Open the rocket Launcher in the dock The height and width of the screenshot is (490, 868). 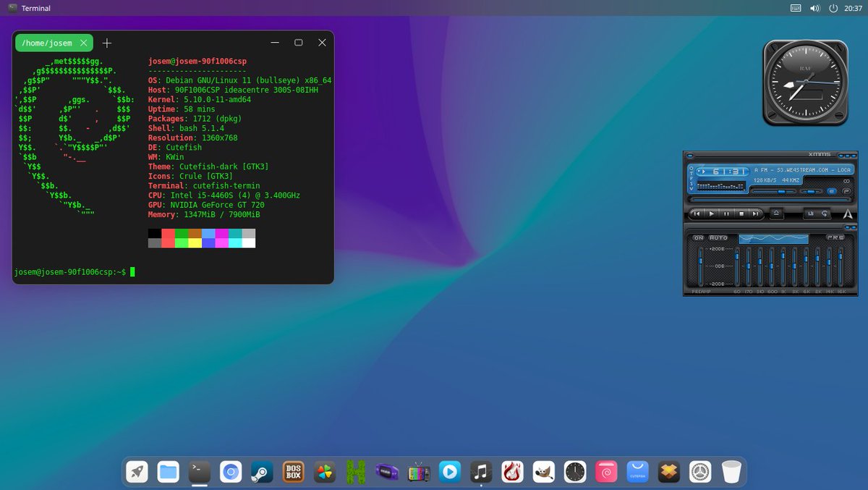(x=137, y=472)
